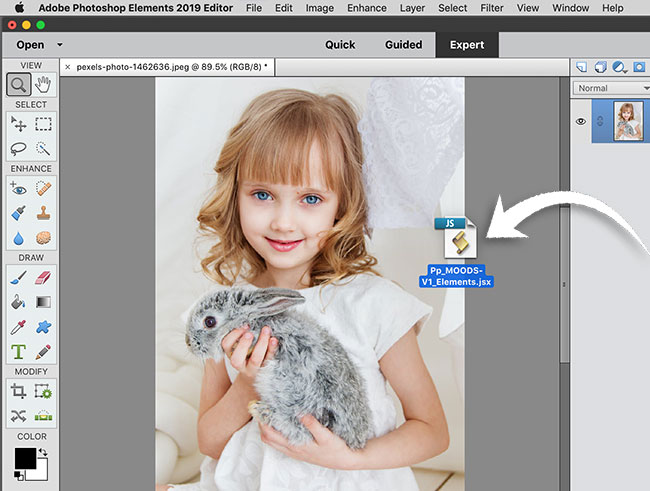The width and height of the screenshot is (650, 491).
Task: Open the Normal blend mode dropdown
Action: pos(611,88)
